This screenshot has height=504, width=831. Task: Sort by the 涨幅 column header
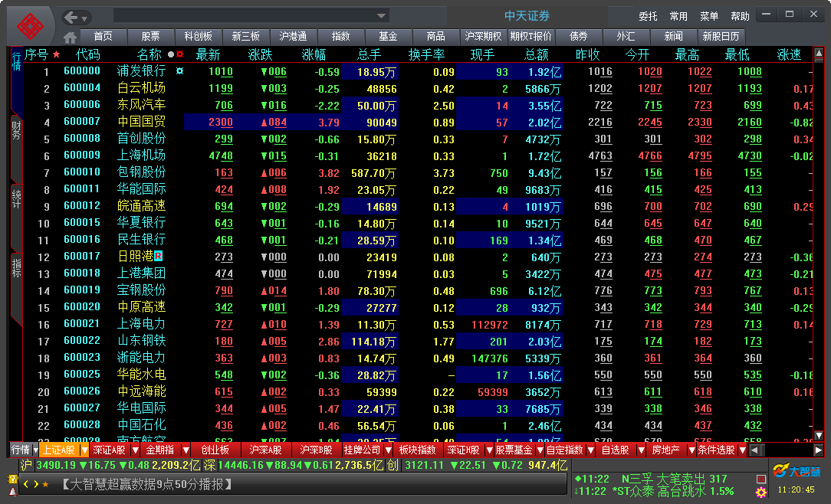point(314,54)
